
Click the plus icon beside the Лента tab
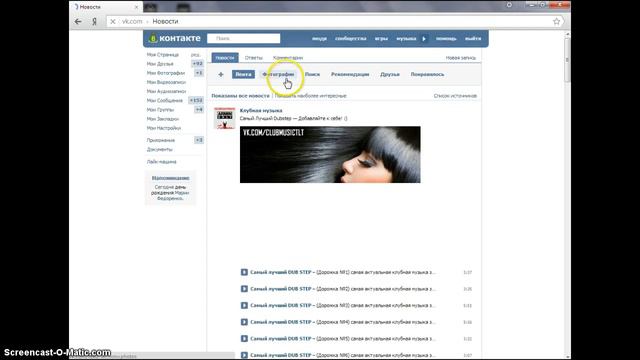tap(221, 74)
